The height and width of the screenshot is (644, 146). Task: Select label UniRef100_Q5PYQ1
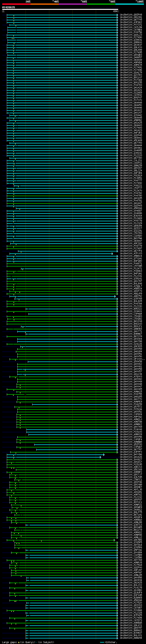(131, 550)
